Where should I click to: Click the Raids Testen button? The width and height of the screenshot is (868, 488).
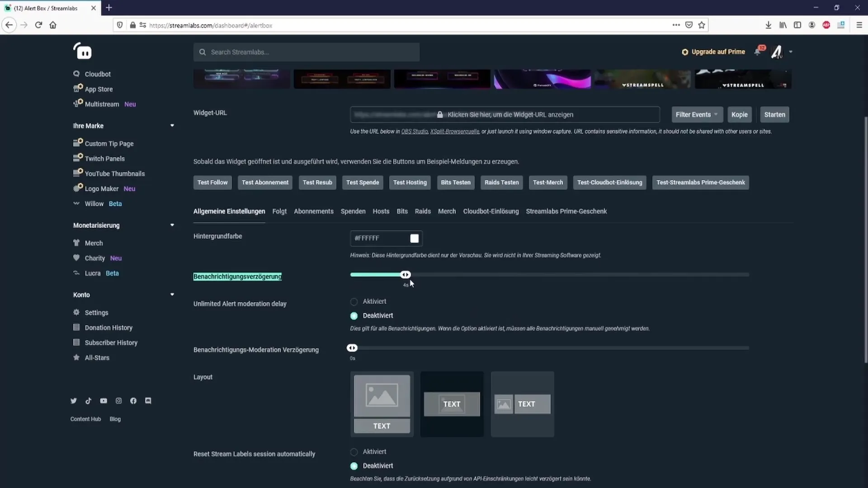502,183
